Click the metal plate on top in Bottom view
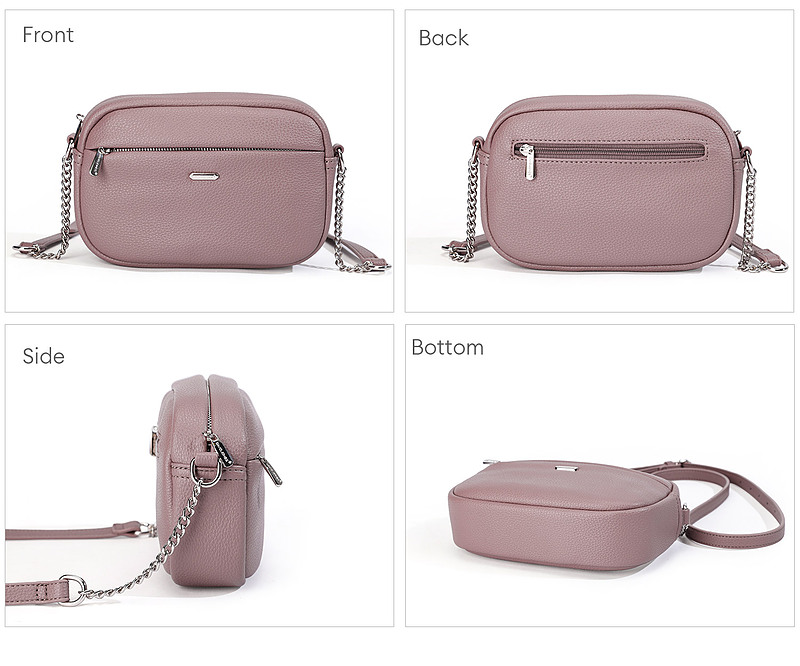The height and width of the screenshot is (666, 800). (x=565, y=467)
